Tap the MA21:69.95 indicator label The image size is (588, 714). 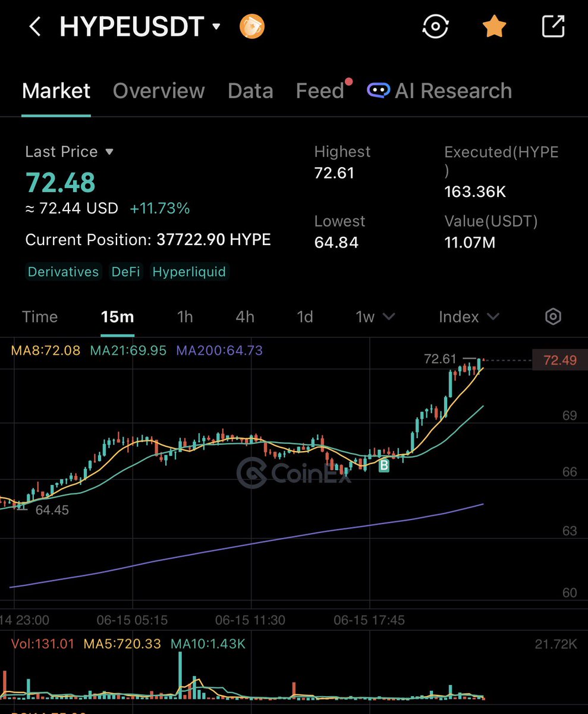coord(128,350)
